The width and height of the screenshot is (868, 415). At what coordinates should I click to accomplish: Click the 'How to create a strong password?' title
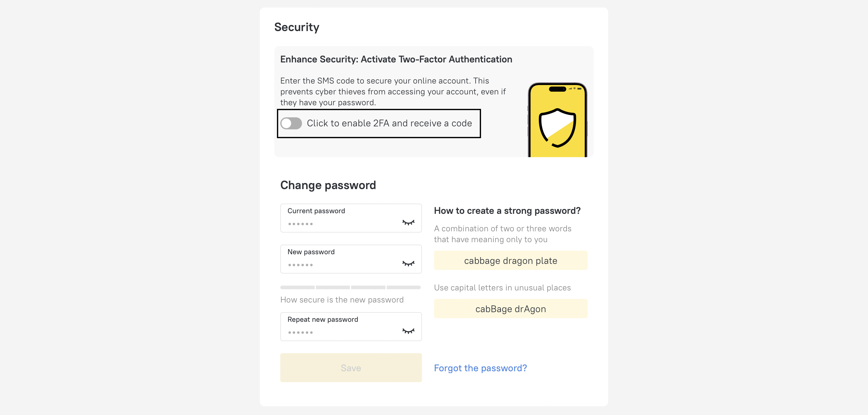[507, 211]
